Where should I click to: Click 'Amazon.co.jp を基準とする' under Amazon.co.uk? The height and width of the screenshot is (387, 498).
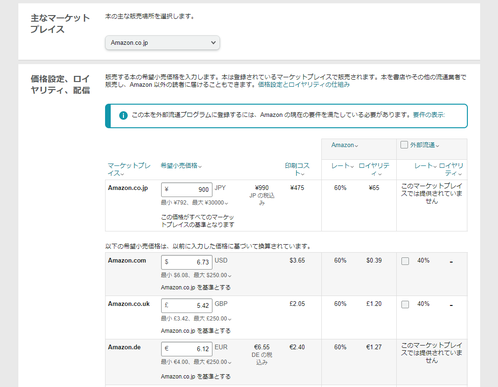click(x=196, y=331)
